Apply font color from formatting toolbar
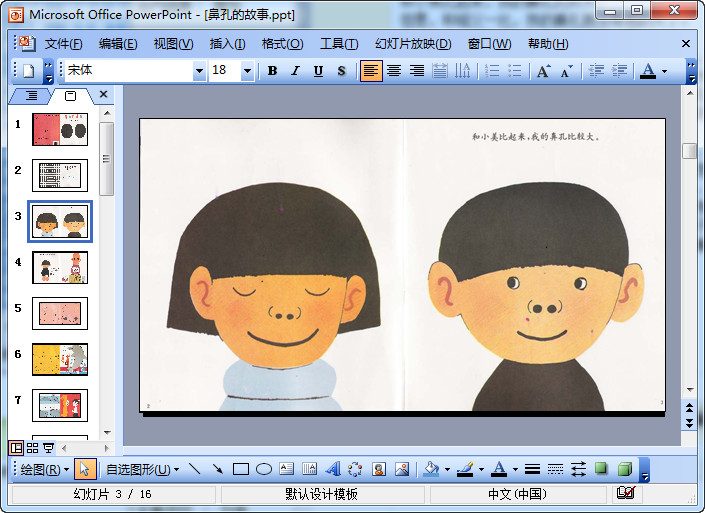 click(x=648, y=71)
